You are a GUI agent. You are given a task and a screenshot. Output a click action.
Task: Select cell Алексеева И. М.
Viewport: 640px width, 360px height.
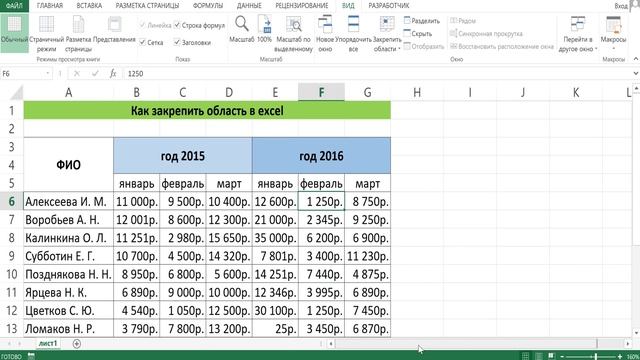pos(69,201)
